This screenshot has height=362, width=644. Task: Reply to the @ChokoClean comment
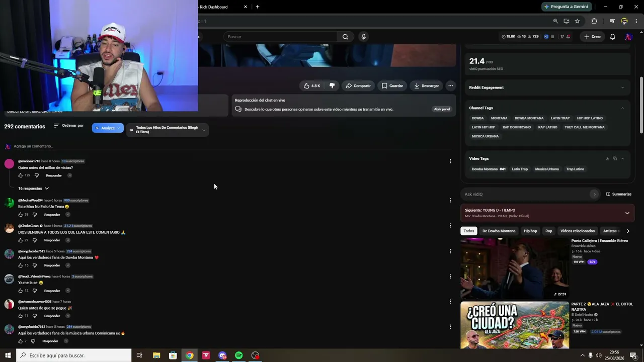[x=52, y=240]
